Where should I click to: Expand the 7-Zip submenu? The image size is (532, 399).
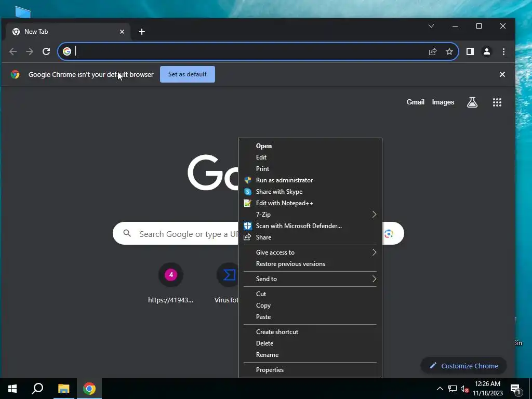(x=310, y=215)
